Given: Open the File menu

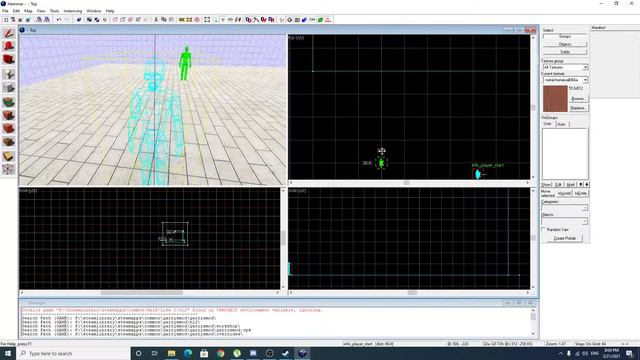Looking at the screenshot, I should [5, 11].
